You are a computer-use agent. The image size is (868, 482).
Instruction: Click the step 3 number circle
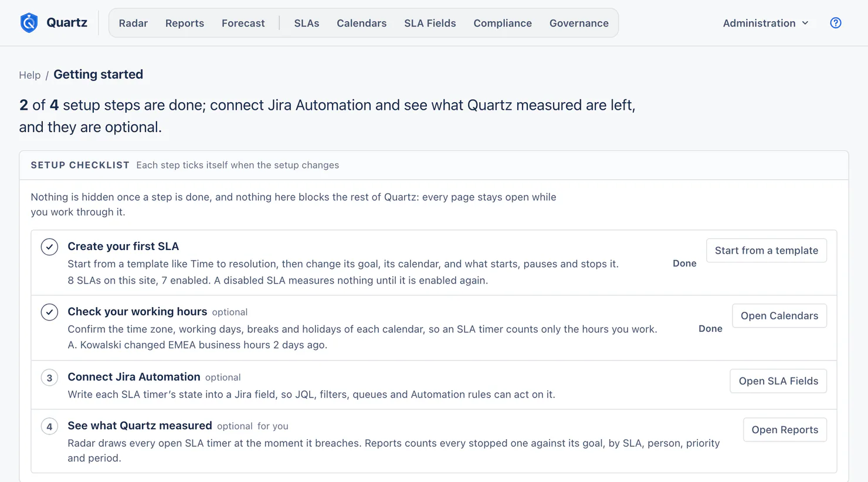(49, 377)
